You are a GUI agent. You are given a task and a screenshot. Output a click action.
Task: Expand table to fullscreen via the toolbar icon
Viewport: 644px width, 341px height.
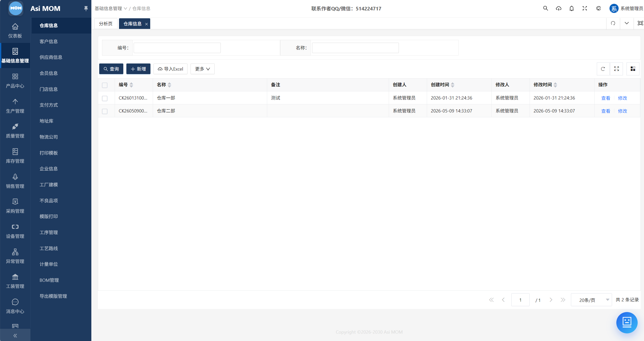pos(616,69)
